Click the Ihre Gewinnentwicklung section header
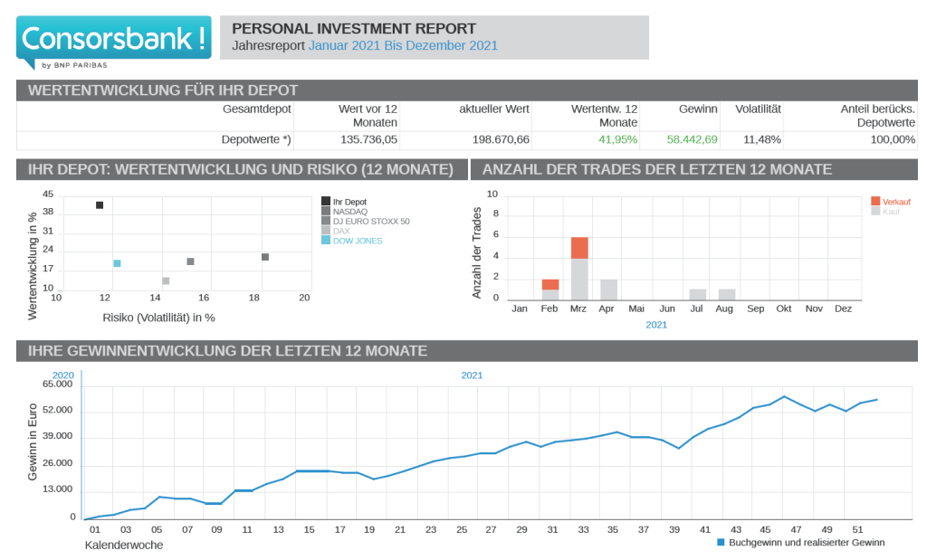 click(227, 351)
